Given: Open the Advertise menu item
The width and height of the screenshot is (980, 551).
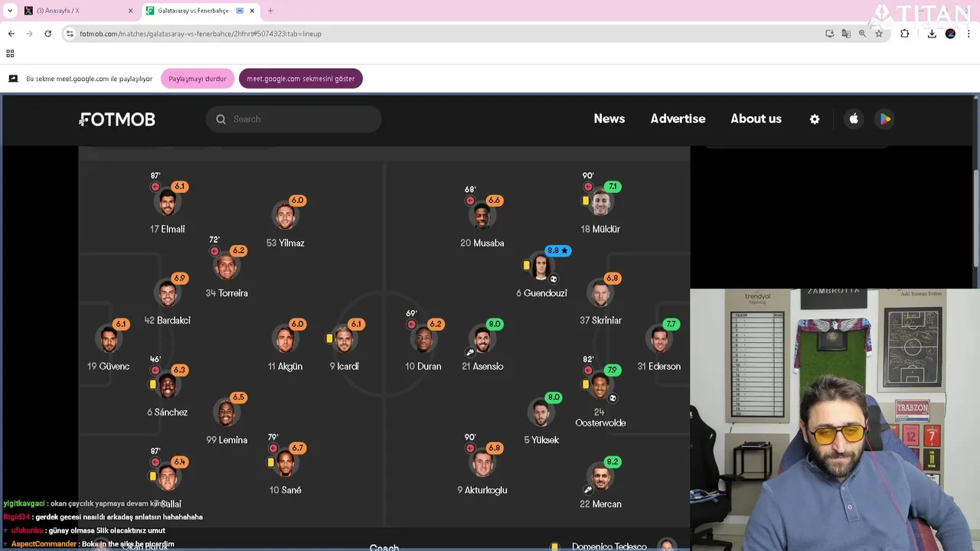Looking at the screenshot, I should click(678, 119).
